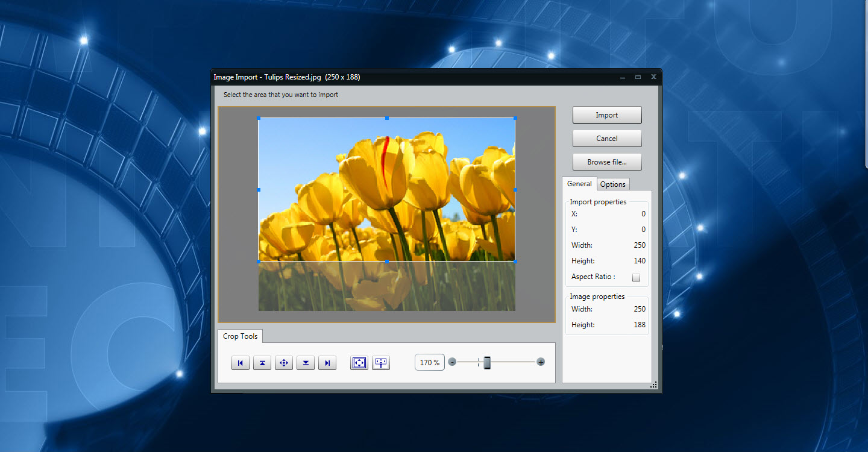Image resolution: width=868 pixels, height=452 pixels.
Task: Enable the Aspect Ratio checkbox
Action: [x=636, y=277]
